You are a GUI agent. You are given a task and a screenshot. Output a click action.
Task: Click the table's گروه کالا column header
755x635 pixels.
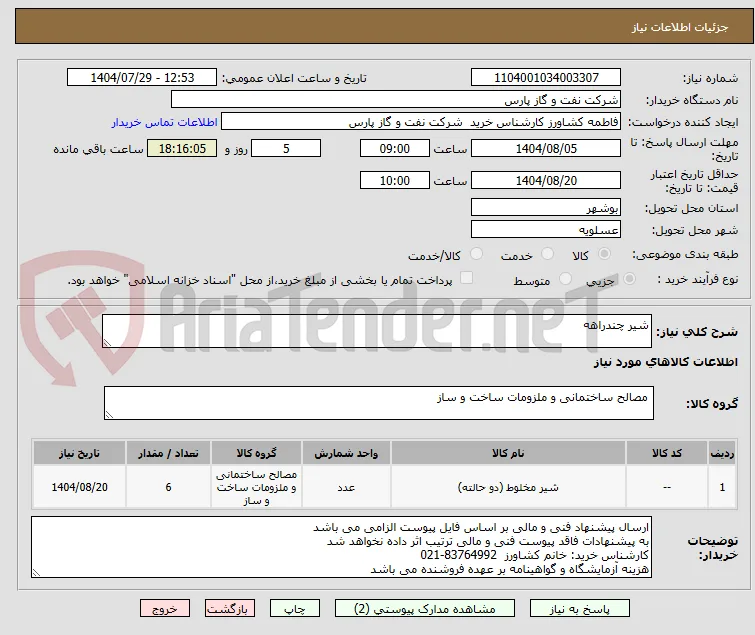256,453
